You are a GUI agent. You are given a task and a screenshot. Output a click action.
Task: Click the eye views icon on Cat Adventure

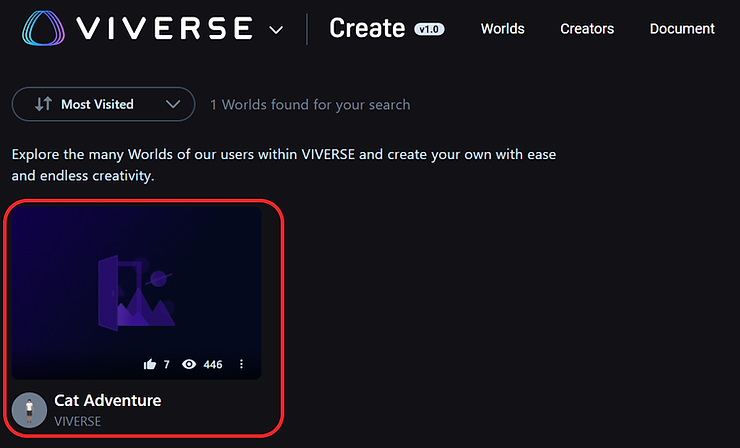pyautogui.click(x=189, y=364)
